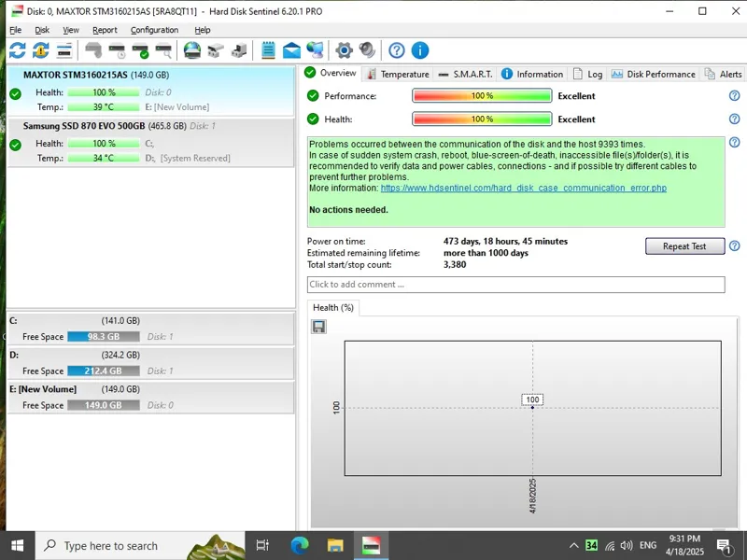Open the Report menu
The height and width of the screenshot is (560, 747).
tap(105, 30)
